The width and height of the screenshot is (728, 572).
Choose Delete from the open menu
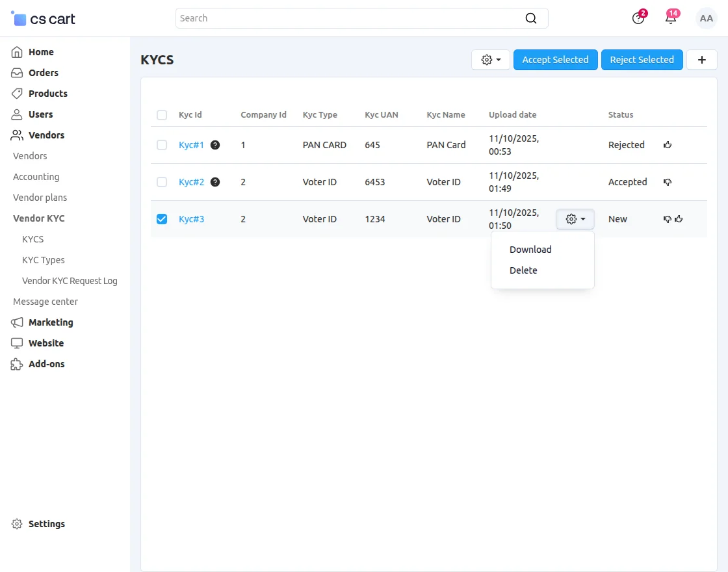(523, 270)
